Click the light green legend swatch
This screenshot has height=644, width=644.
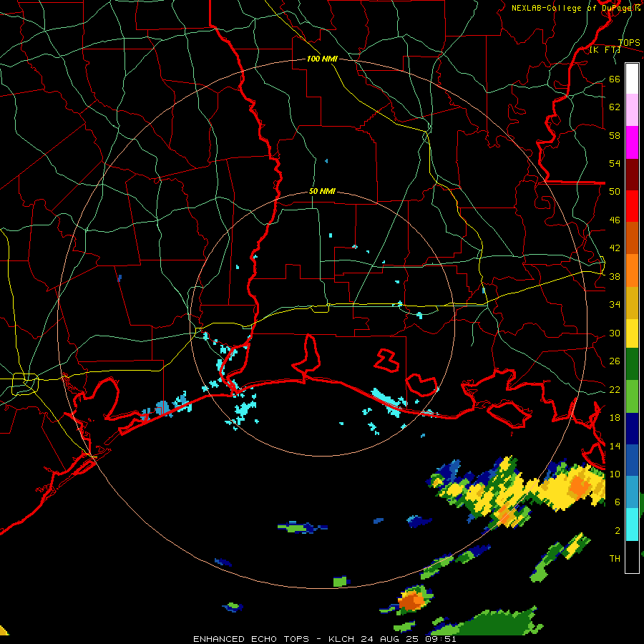pyautogui.click(x=632, y=396)
